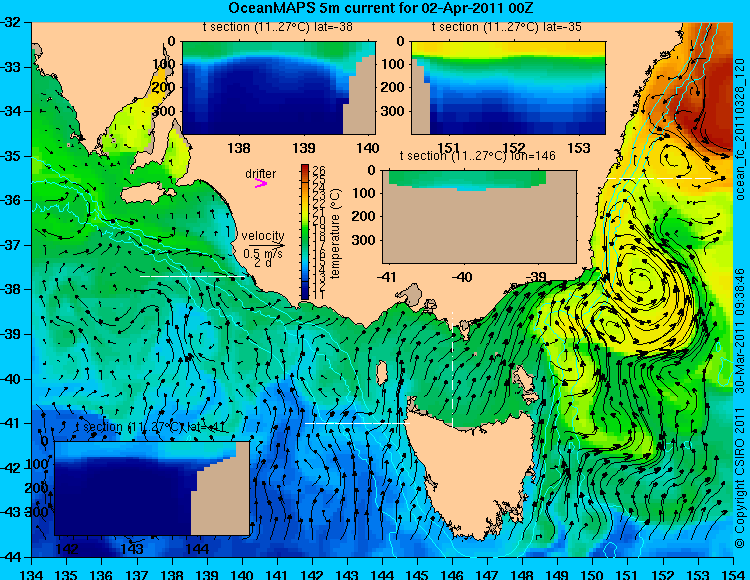The image size is (750, 580).
Task: Click the "300" depth label of the lat=-35 inset
Action: click(x=395, y=111)
